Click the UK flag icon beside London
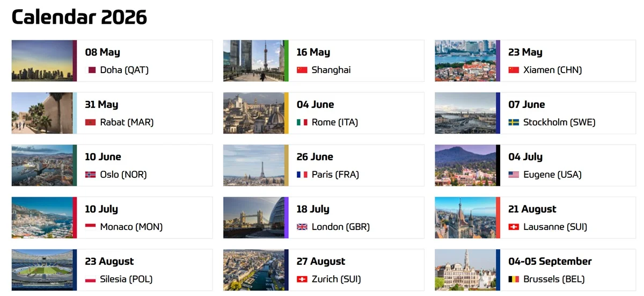 pos(302,227)
